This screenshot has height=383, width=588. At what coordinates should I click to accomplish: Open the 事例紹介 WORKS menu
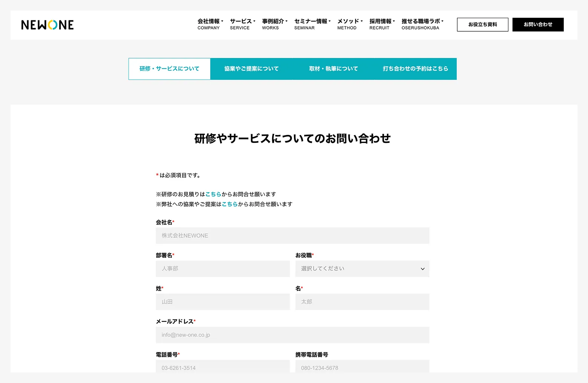[274, 24]
